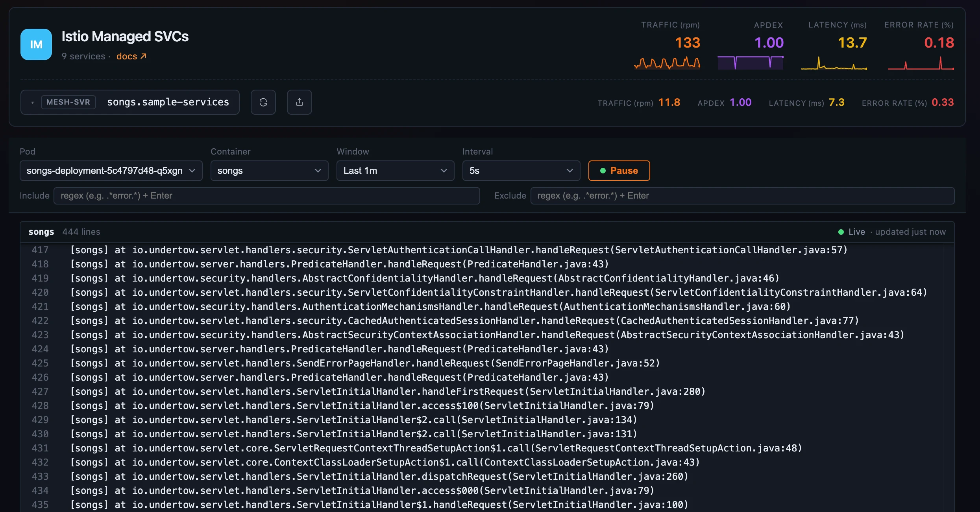
Task: Select log line 428 access$100
Action: click(362, 406)
